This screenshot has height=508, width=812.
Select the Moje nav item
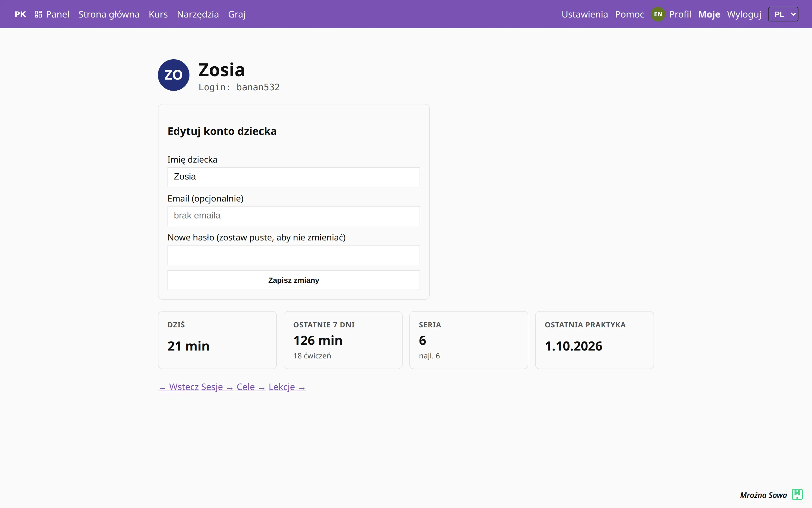point(709,14)
